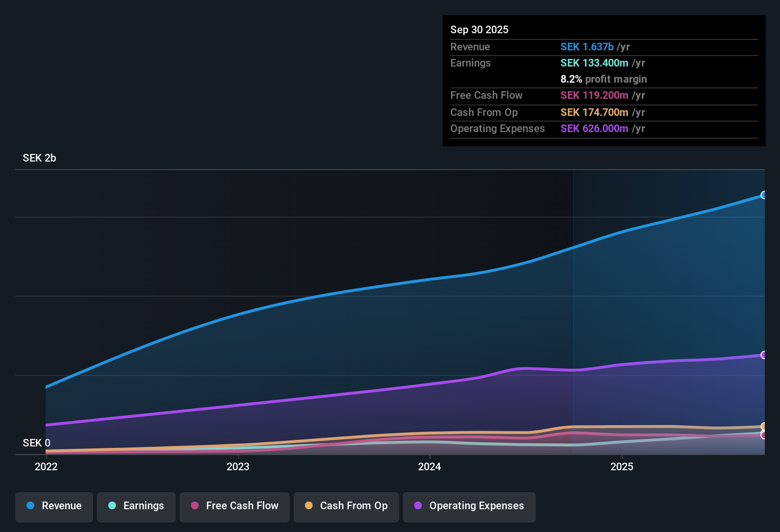Select the blue Revenue legend icon

click(30, 506)
